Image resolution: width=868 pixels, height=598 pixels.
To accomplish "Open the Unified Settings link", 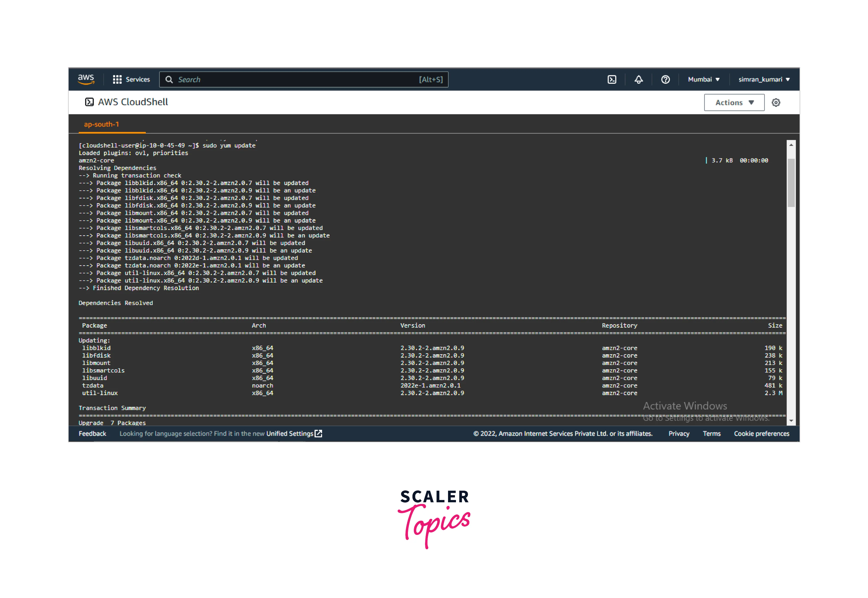I will (289, 434).
